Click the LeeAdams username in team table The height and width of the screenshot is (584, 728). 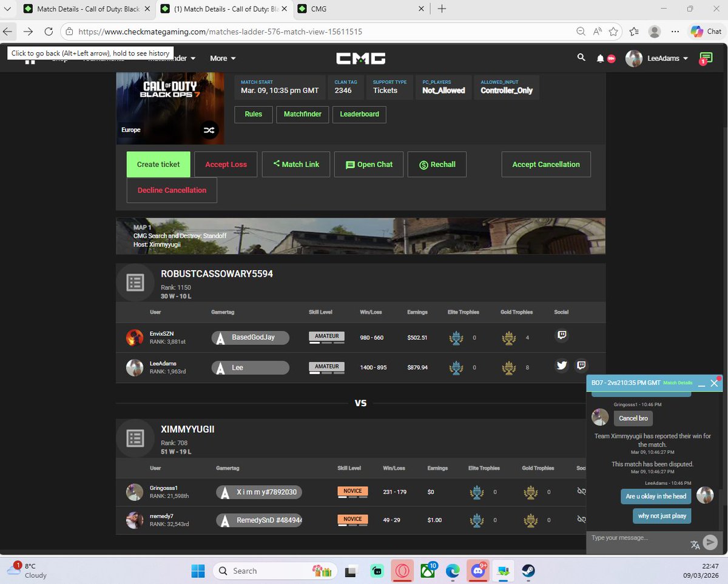click(x=163, y=364)
